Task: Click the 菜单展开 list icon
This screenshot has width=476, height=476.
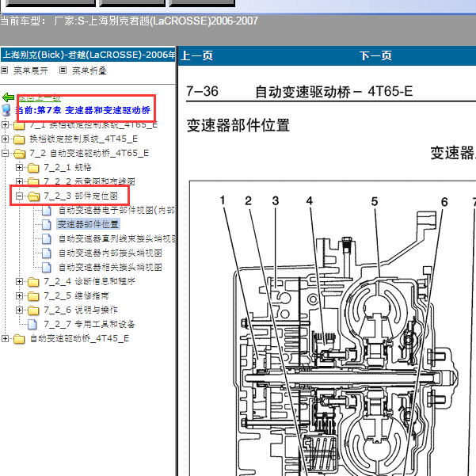Action: point(4,70)
